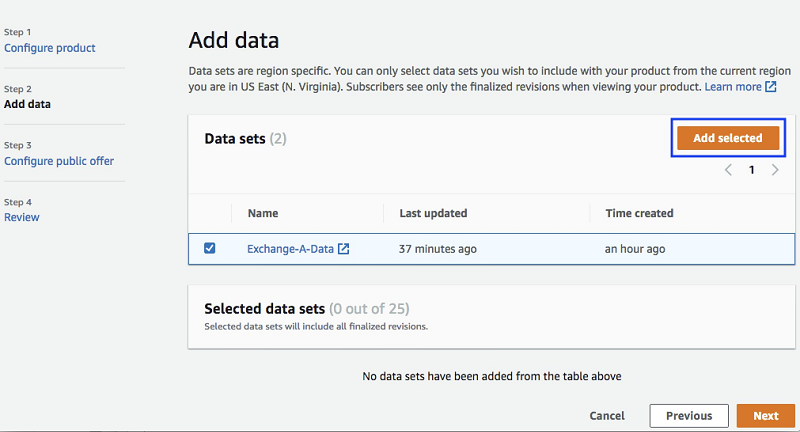Uncheck the Exchange-A-Data row checkbox
Screen dimensions: 800x432
210,249
